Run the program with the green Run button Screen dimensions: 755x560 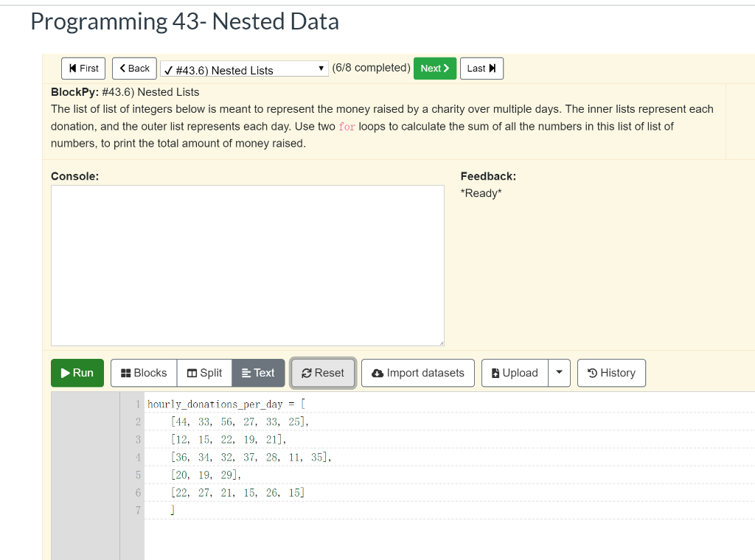tap(77, 373)
